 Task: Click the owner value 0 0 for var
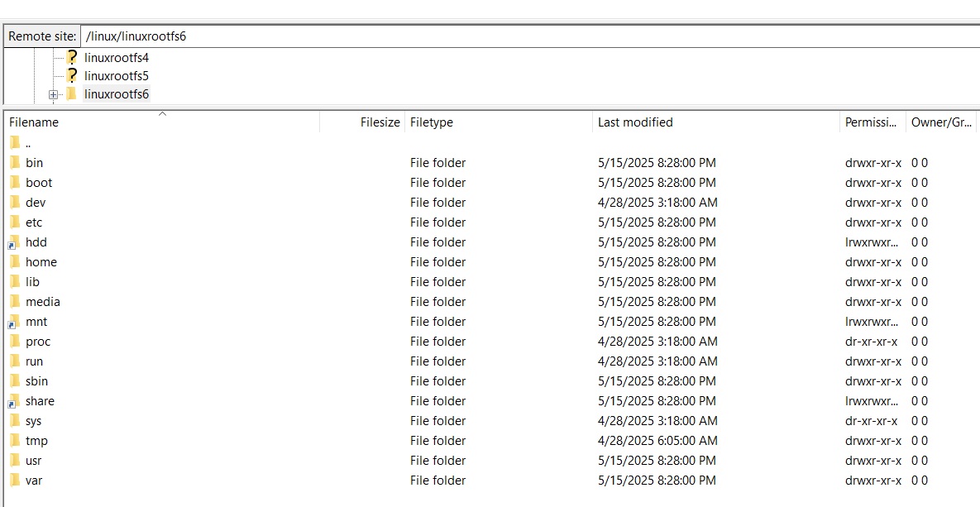pos(920,480)
